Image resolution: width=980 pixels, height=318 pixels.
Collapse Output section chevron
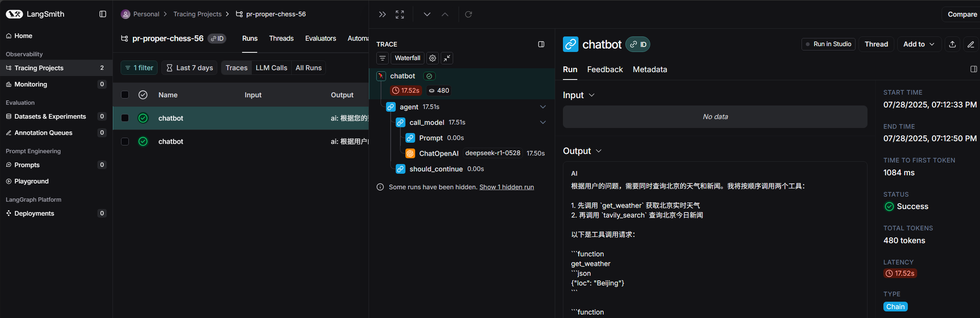pyautogui.click(x=599, y=151)
